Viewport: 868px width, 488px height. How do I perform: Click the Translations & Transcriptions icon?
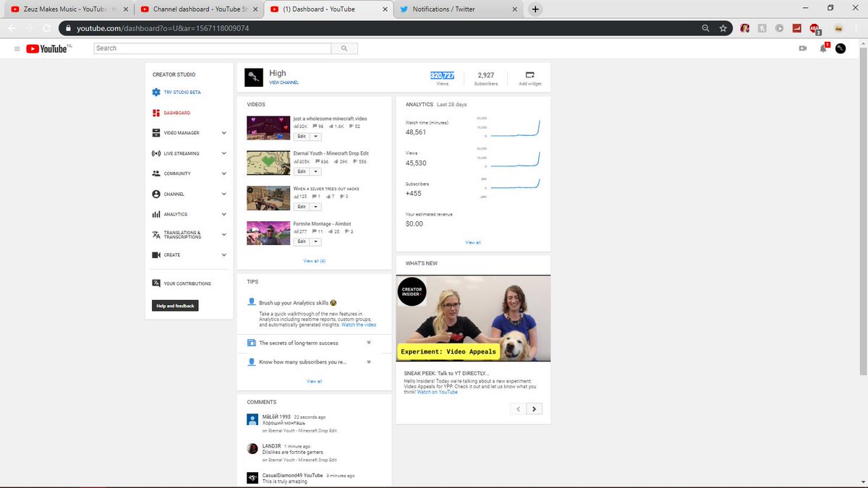coord(156,235)
